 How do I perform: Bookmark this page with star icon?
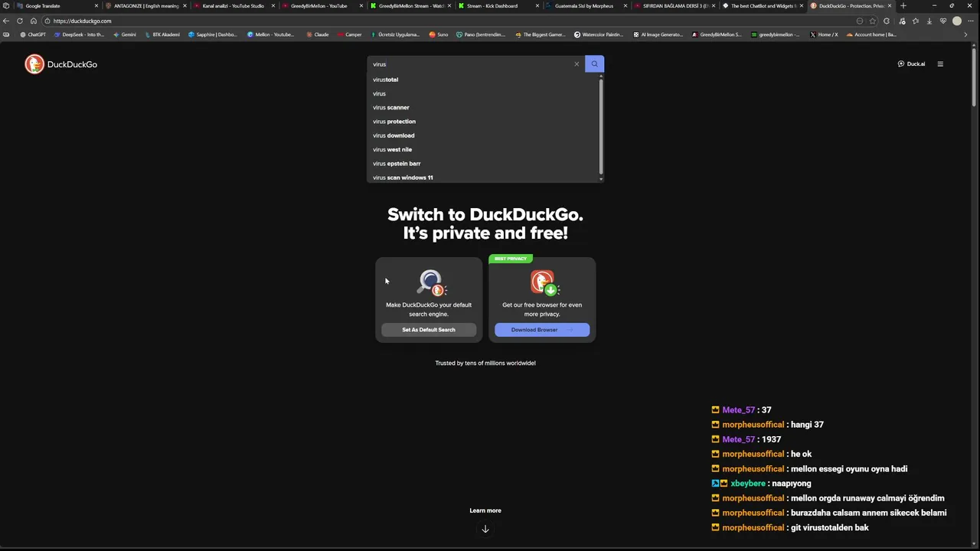point(873,21)
